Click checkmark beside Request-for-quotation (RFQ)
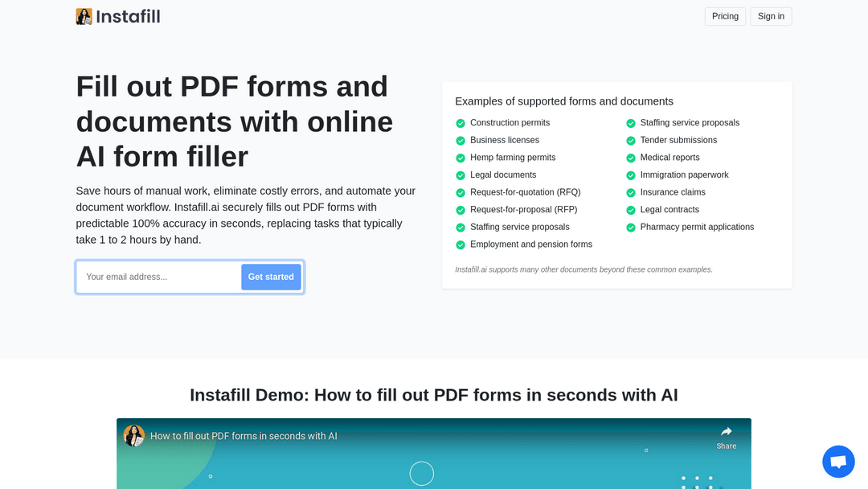The width and height of the screenshot is (868, 489). (x=460, y=193)
